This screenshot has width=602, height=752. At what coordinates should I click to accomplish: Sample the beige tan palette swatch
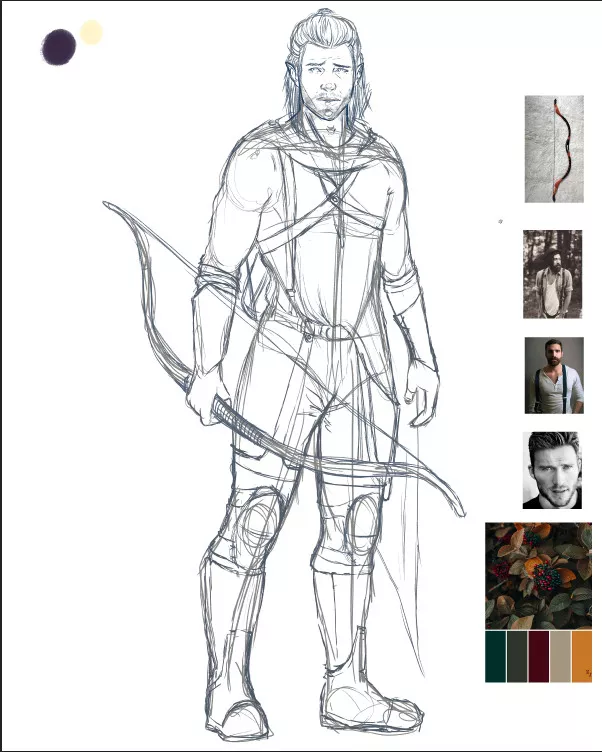[x=560, y=656]
